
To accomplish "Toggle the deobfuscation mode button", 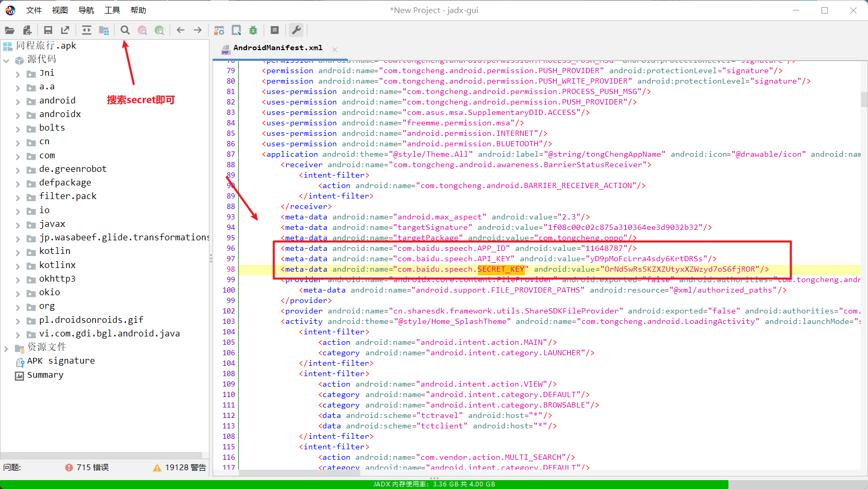I will point(219,30).
